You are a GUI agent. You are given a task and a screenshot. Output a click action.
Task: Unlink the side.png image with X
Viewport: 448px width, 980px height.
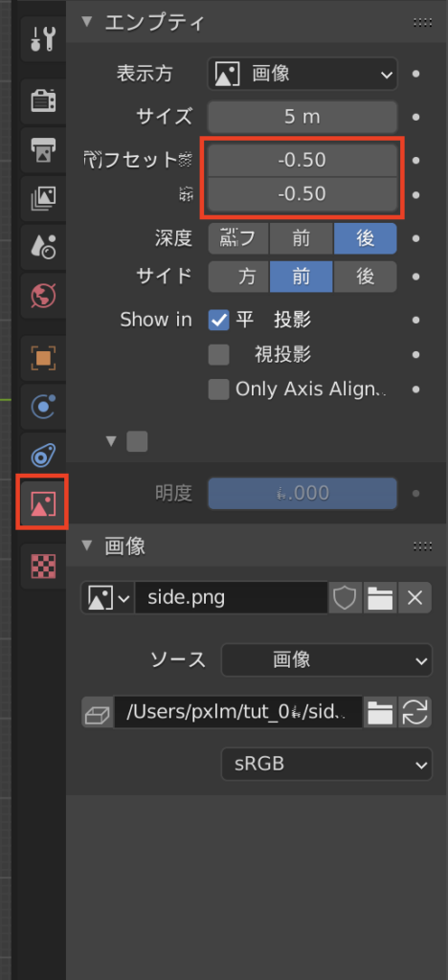coord(414,598)
